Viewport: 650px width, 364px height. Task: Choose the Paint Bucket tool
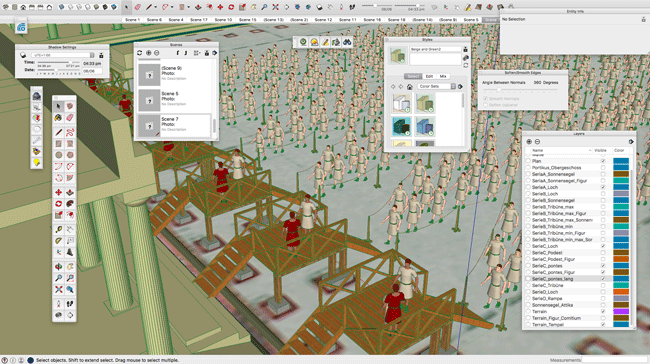[x=58, y=118]
